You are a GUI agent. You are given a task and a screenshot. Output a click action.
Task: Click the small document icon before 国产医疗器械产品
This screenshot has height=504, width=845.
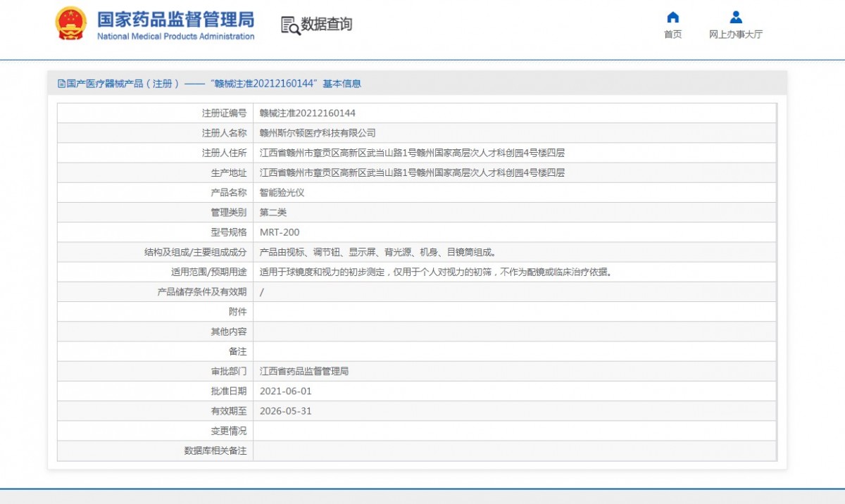[61, 84]
